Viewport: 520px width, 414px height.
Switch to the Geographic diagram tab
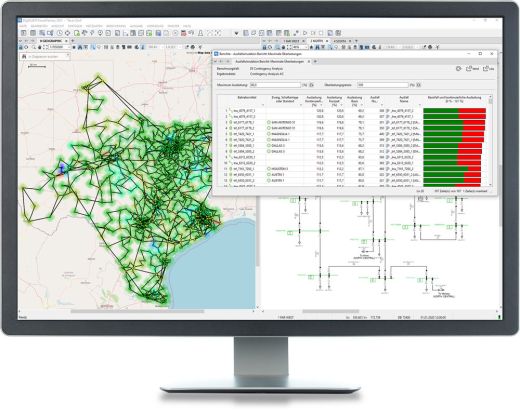[51, 41]
